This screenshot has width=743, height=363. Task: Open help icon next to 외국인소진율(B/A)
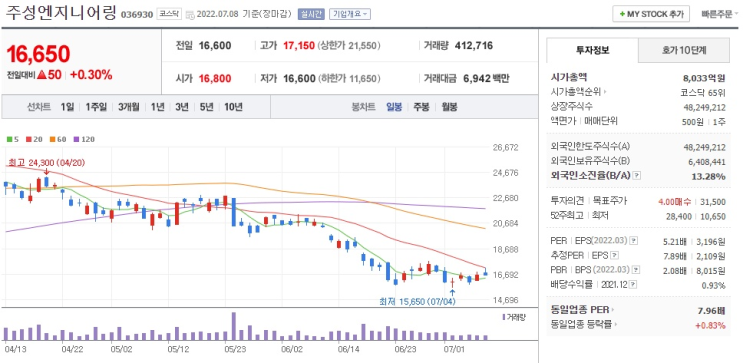(637, 176)
